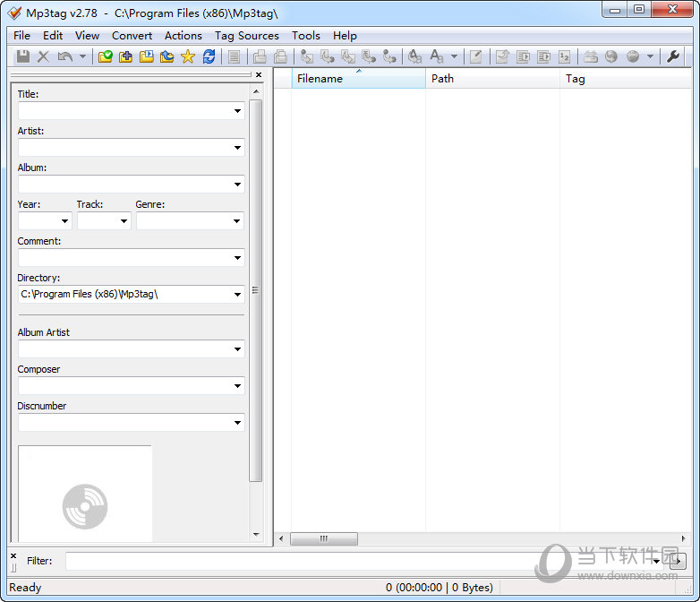Click the Tag column header
Image resolution: width=700 pixels, height=602 pixels.
(x=626, y=79)
